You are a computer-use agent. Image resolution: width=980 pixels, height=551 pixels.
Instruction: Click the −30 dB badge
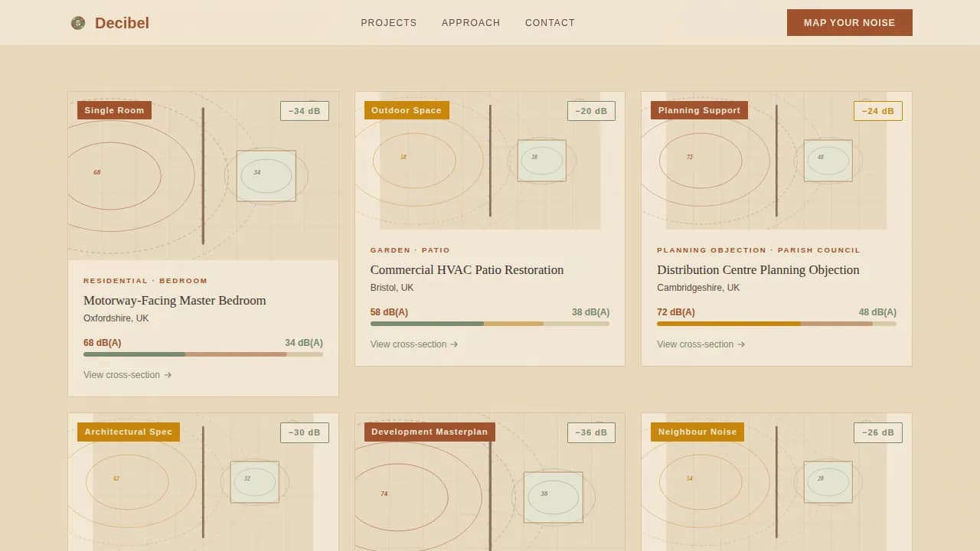click(x=305, y=432)
